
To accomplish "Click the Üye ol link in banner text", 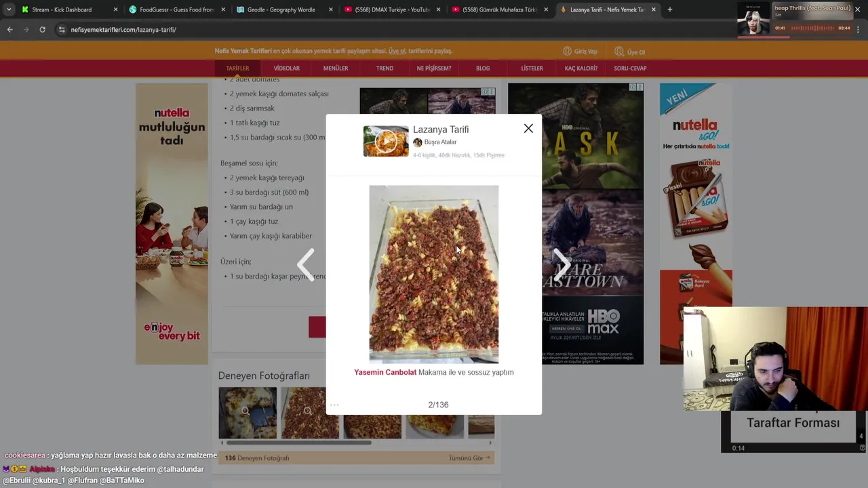I will pos(397,51).
